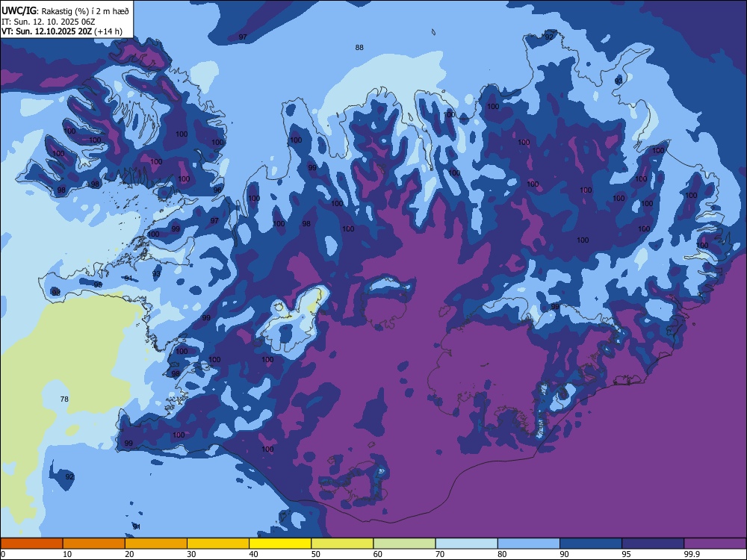Click the title text 'UWC/IG: Rakastig (%) í 2 m hæð'
747x560 pixels.
pyautogui.click(x=65, y=10)
